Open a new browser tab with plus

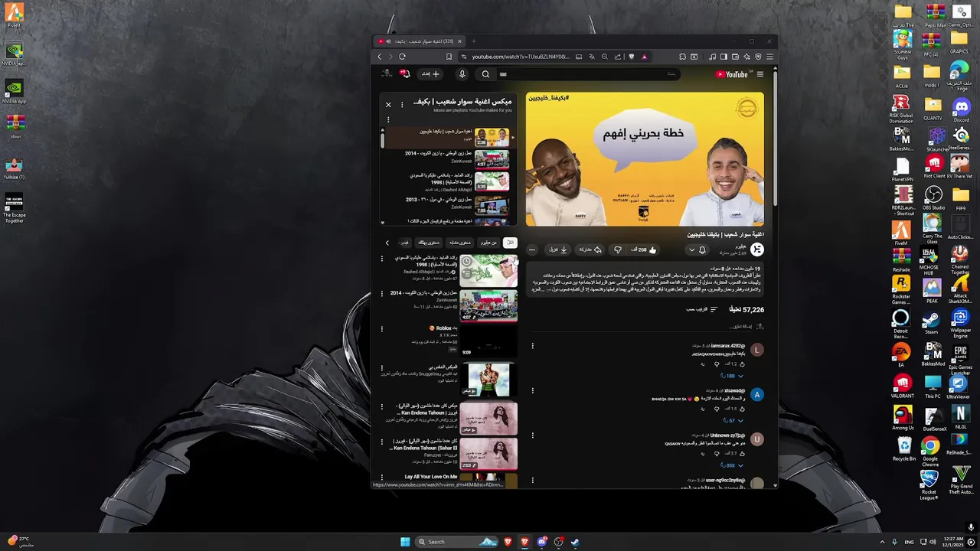[473, 41]
